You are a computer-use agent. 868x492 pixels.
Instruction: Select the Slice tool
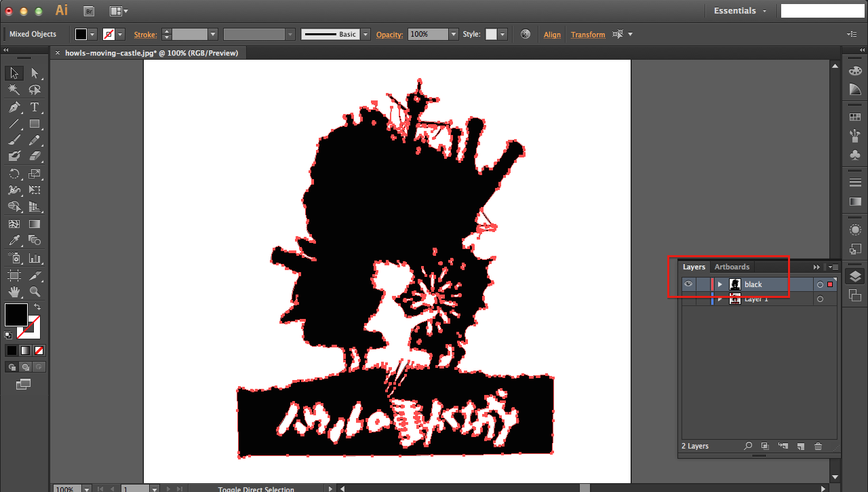[x=35, y=276]
